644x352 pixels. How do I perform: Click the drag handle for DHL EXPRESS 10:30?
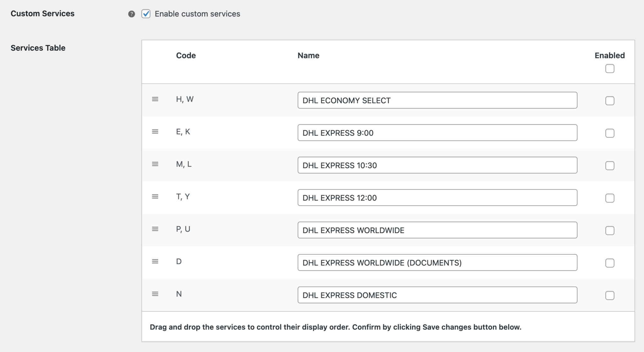(x=155, y=164)
